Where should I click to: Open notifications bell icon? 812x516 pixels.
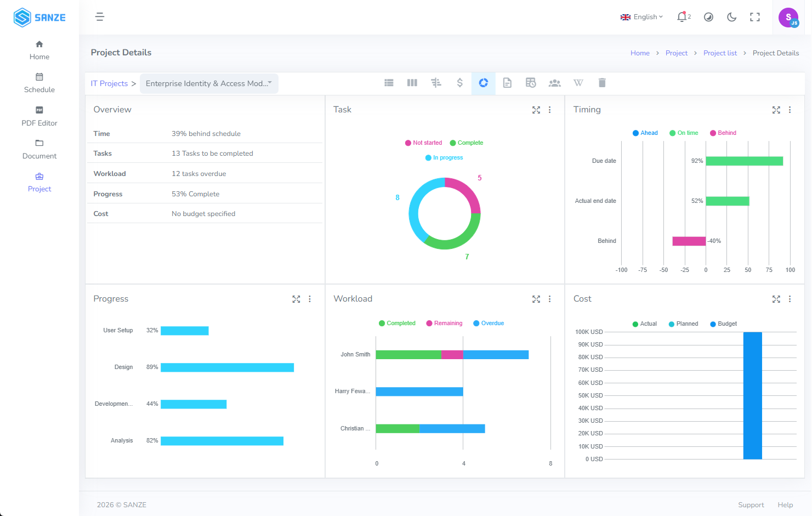coord(682,17)
